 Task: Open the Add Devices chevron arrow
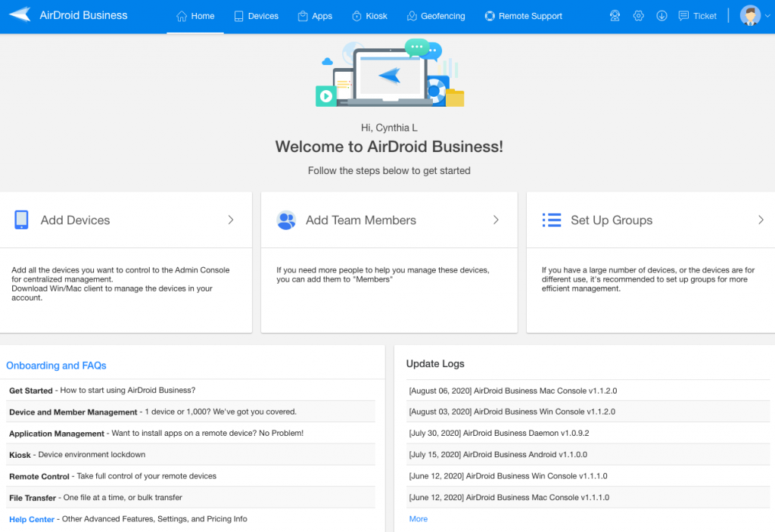pos(231,220)
